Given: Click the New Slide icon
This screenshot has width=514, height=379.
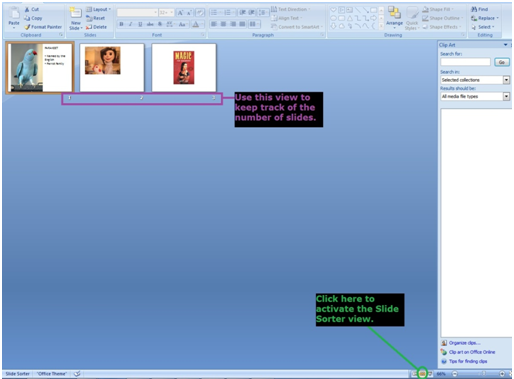Looking at the screenshot, I should click(75, 13).
